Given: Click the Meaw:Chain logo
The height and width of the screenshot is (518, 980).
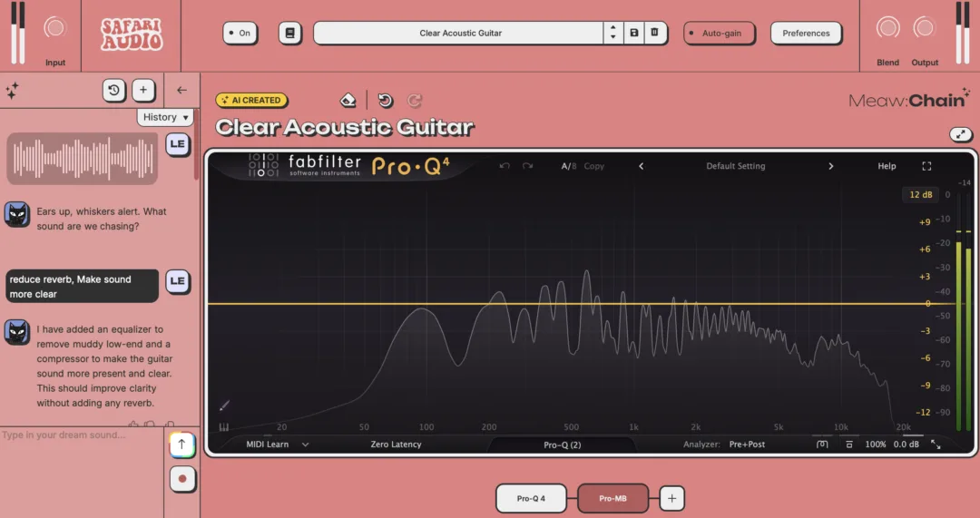Looking at the screenshot, I should point(909,100).
